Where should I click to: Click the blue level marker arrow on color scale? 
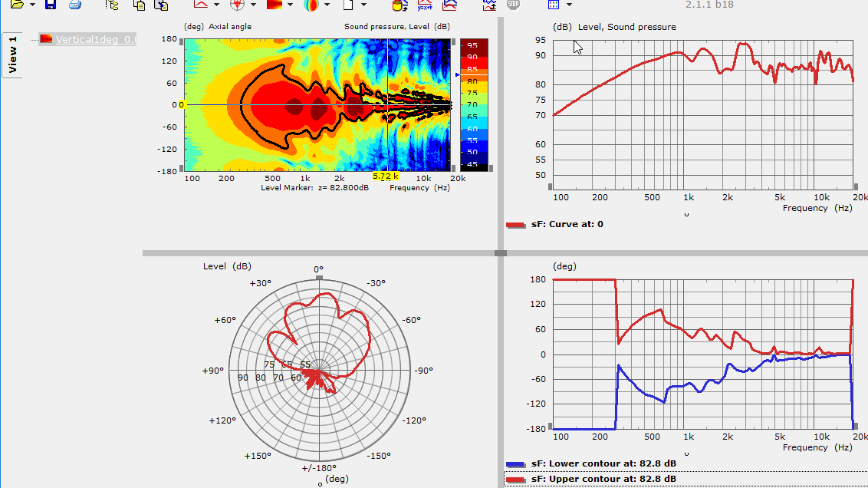pos(457,75)
